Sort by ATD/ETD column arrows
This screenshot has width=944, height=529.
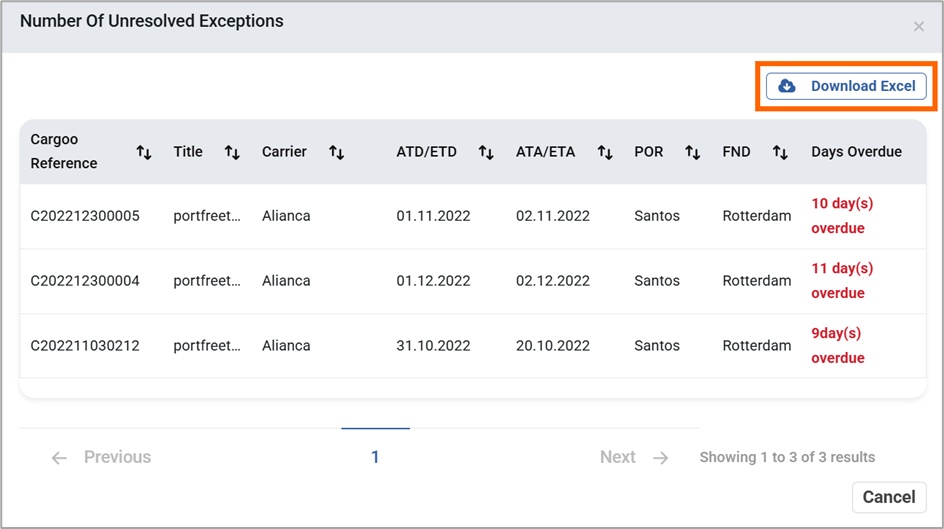tap(486, 152)
